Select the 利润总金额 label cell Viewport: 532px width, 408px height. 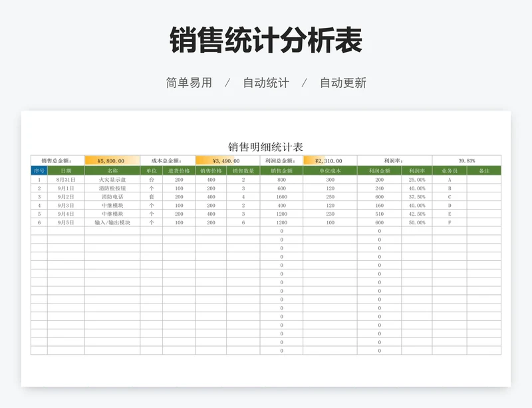[x=281, y=160]
